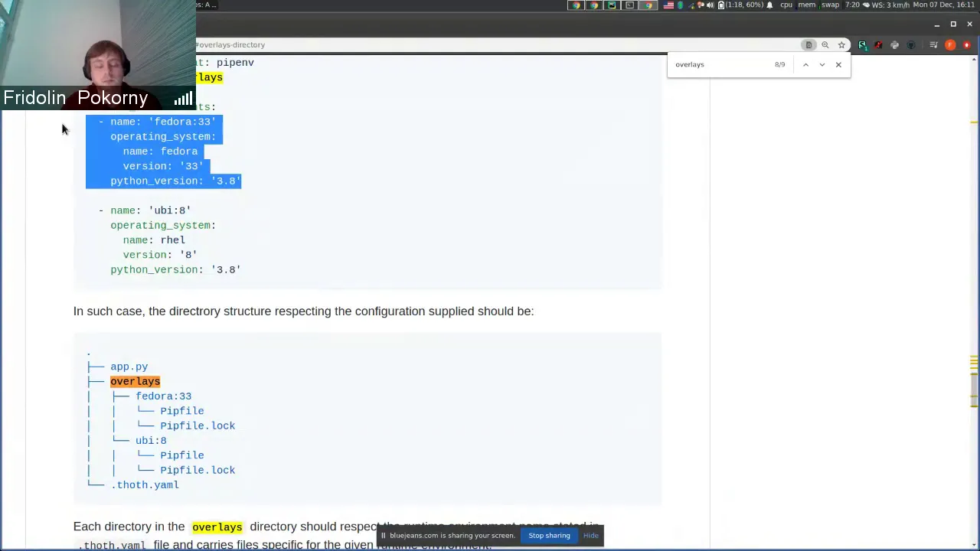The width and height of the screenshot is (980, 551).
Task: Open the green S extension icon
Action: pyautogui.click(x=862, y=45)
